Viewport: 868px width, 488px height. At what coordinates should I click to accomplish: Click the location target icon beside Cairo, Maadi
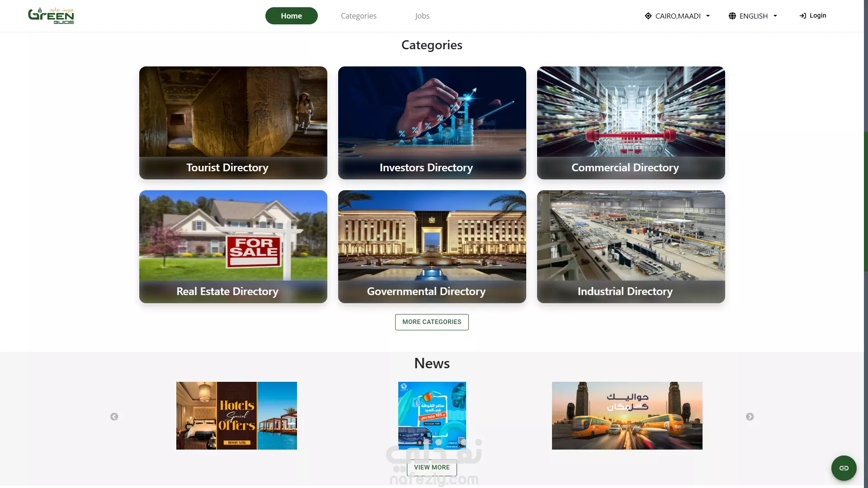648,16
